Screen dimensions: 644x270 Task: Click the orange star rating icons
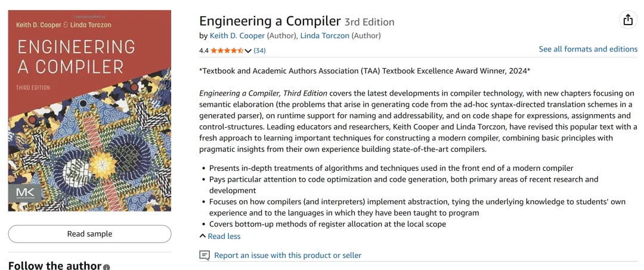(227, 51)
